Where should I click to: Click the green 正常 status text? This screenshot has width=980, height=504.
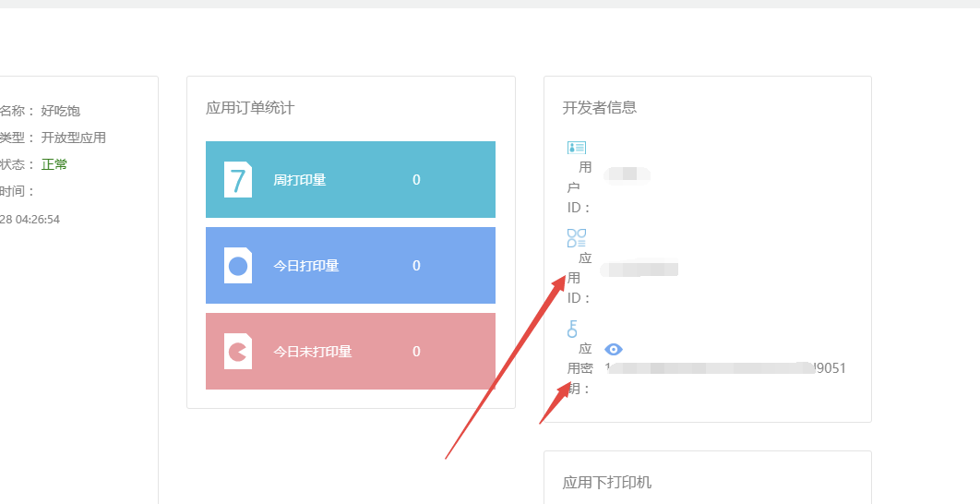coord(54,164)
